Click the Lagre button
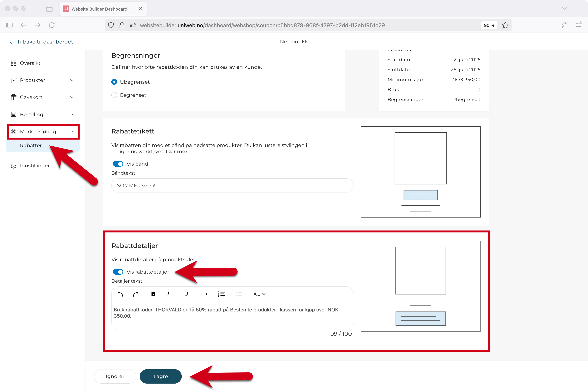Image resolution: width=588 pixels, height=392 pixels. coord(161,376)
